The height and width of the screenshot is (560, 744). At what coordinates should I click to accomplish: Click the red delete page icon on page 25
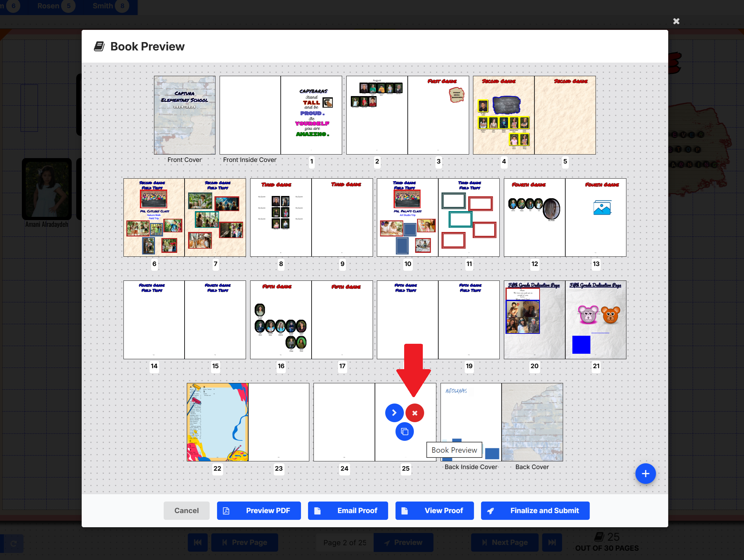(x=414, y=413)
